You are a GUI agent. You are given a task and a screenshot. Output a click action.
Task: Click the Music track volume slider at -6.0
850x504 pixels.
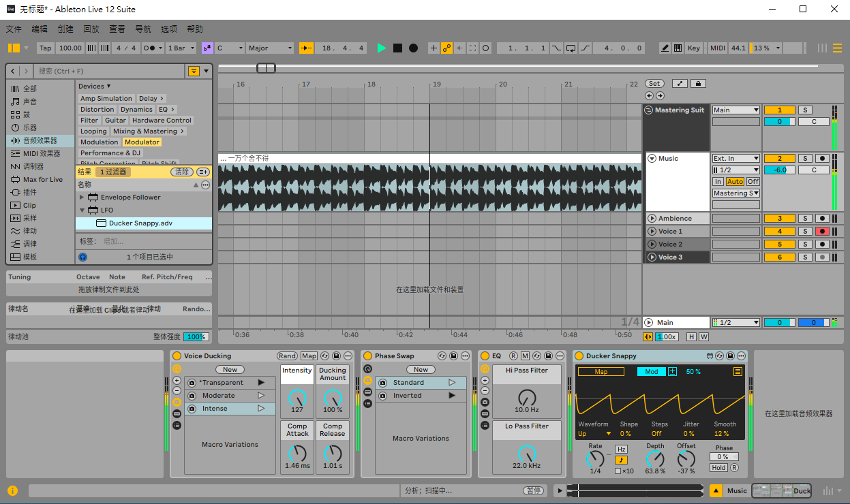click(x=780, y=170)
